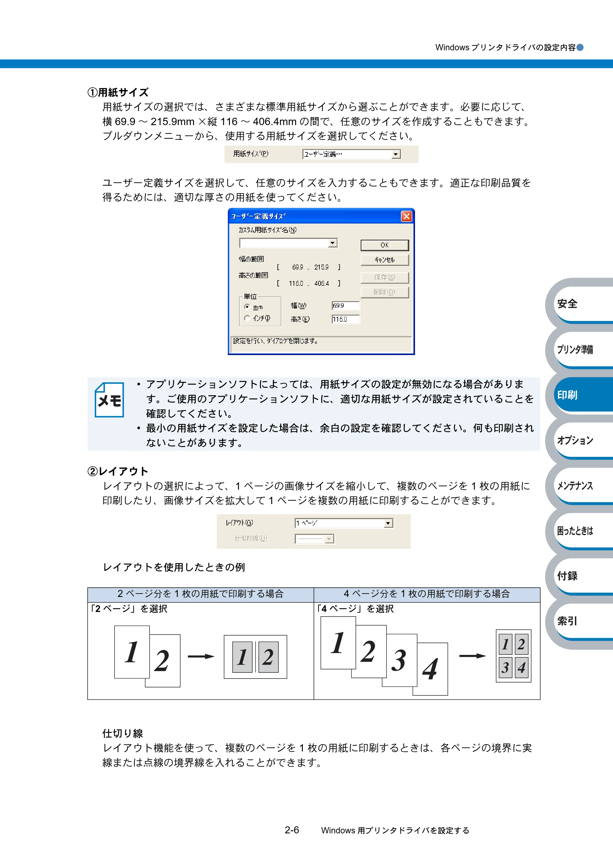
Task: Open the レイアウト dropdown showing 1 ページ
Action: (344, 523)
